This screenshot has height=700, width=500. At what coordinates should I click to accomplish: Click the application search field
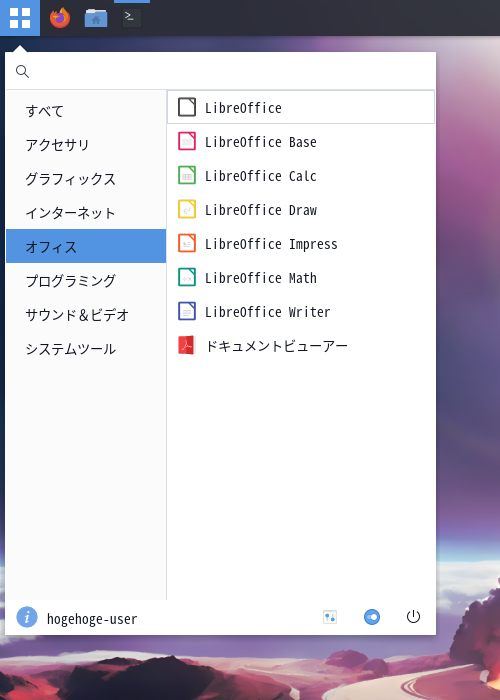pyautogui.click(x=221, y=71)
